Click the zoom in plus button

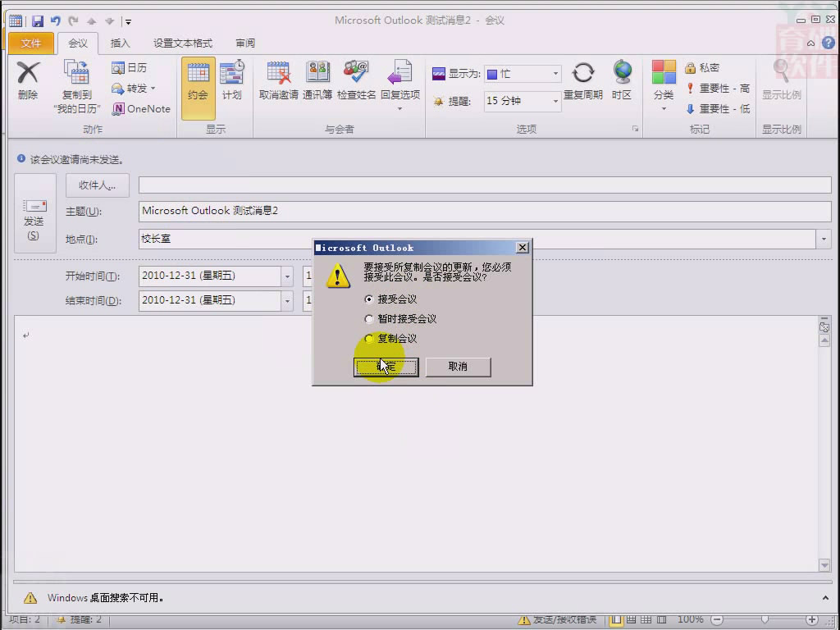pyautogui.click(x=812, y=620)
